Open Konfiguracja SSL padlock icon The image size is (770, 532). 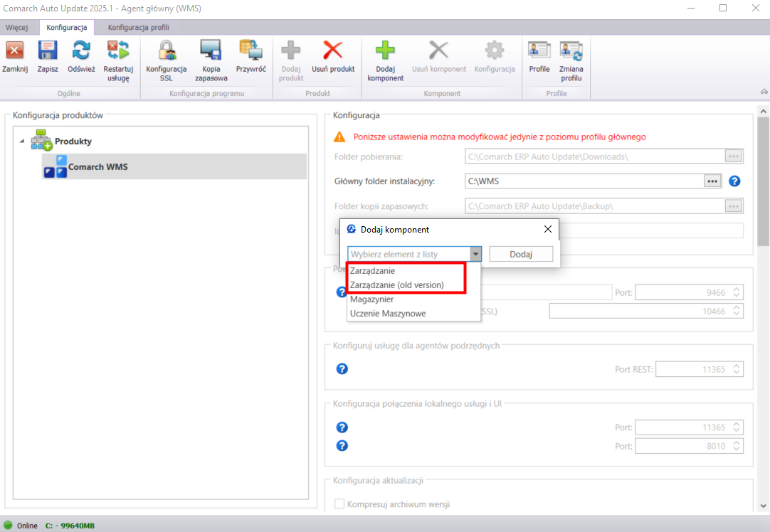point(167,50)
